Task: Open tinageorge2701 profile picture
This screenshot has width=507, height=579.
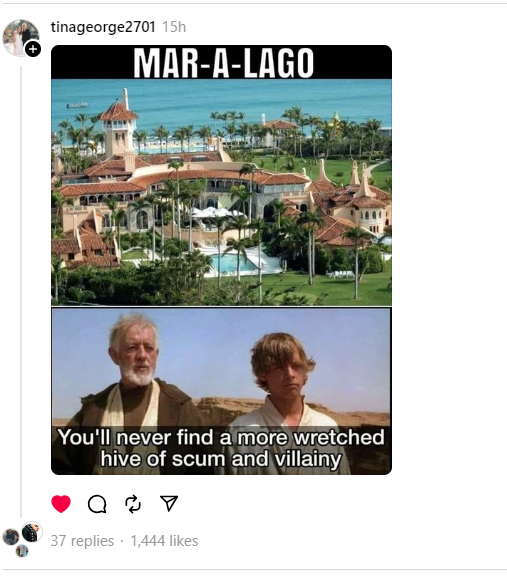Action: click(x=20, y=37)
